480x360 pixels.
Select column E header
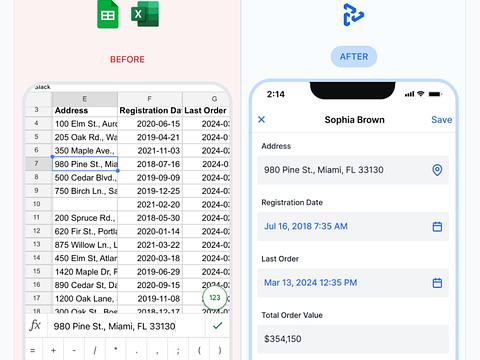tap(85, 99)
